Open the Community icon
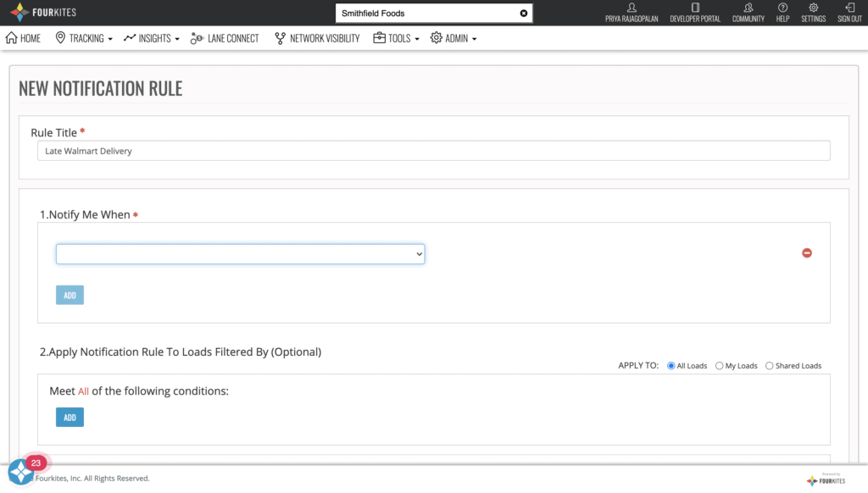 [748, 8]
